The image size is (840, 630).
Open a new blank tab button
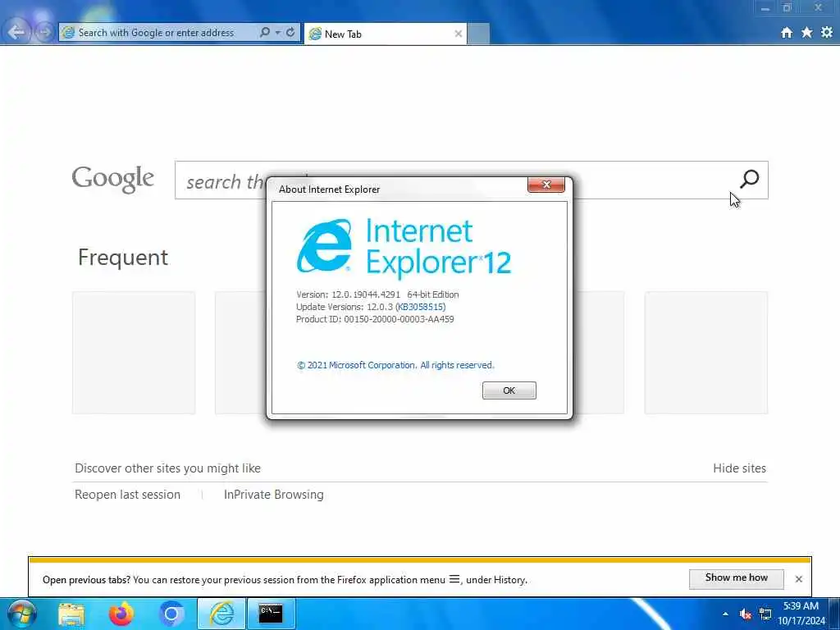(x=478, y=34)
